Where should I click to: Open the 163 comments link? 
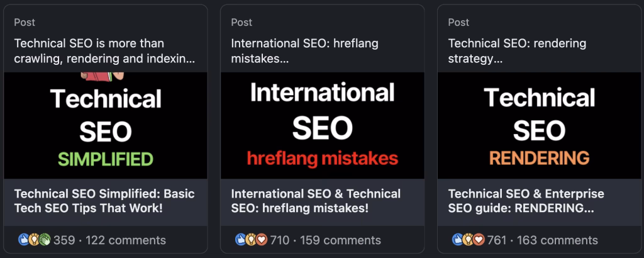557,240
